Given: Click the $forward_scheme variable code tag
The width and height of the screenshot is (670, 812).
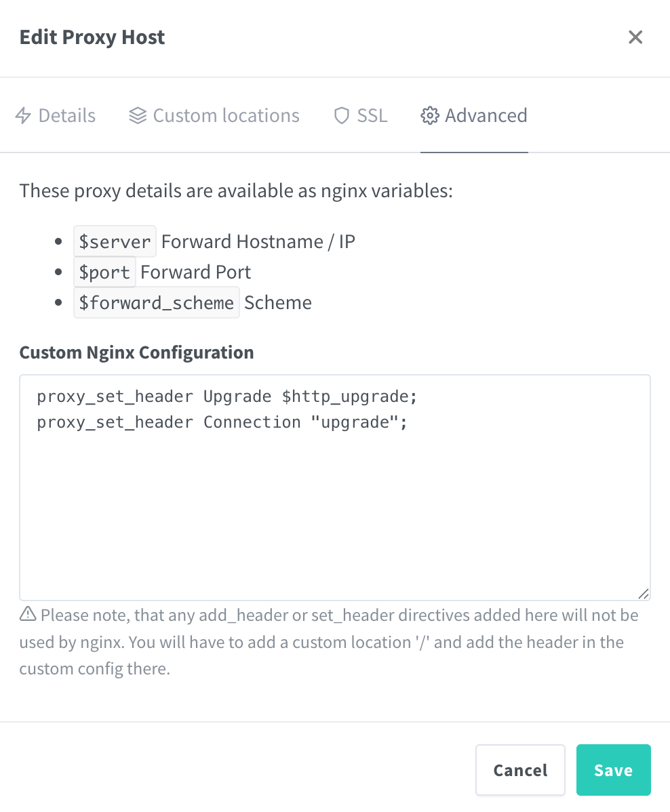Looking at the screenshot, I should (x=156, y=303).
